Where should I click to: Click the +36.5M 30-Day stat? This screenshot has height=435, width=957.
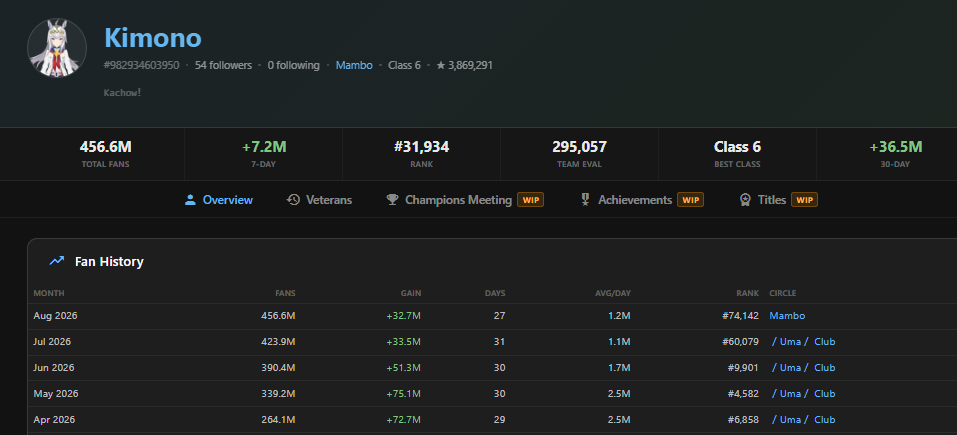click(895, 153)
